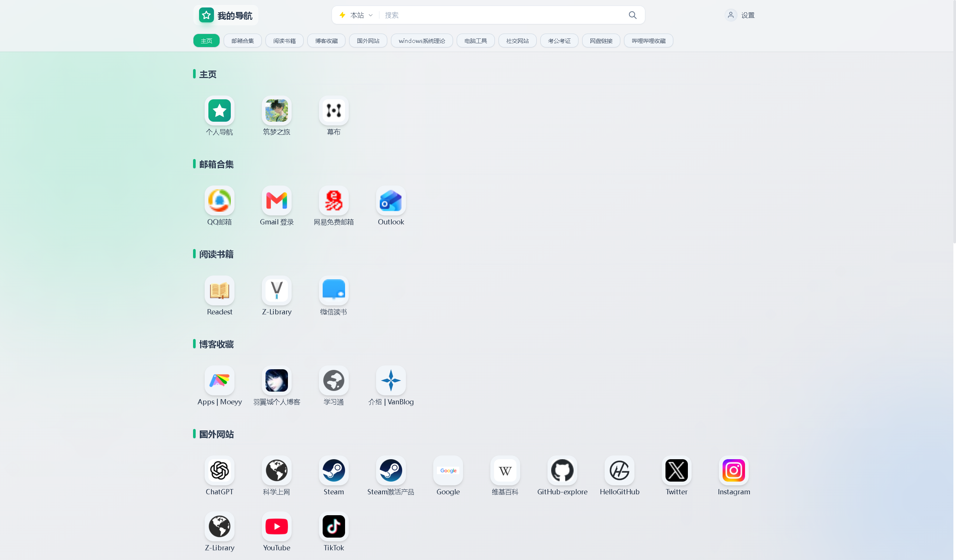The width and height of the screenshot is (956, 560).
Task: Open QQ邮箱 icon
Action: [219, 200]
